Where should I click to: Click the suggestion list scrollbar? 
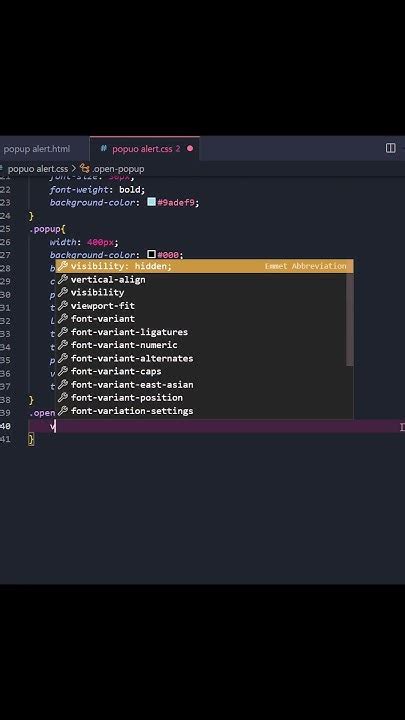click(x=349, y=319)
